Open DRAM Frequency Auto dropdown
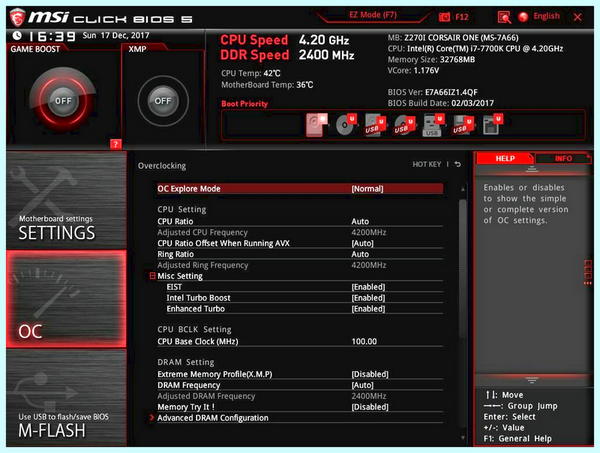Image resolution: width=600 pixels, height=453 pixels. [x=300, y=385]
